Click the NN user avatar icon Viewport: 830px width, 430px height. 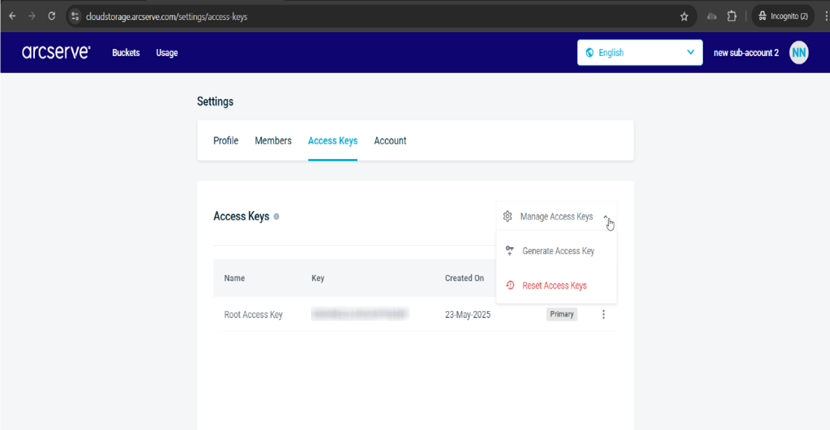pos(799,53)
